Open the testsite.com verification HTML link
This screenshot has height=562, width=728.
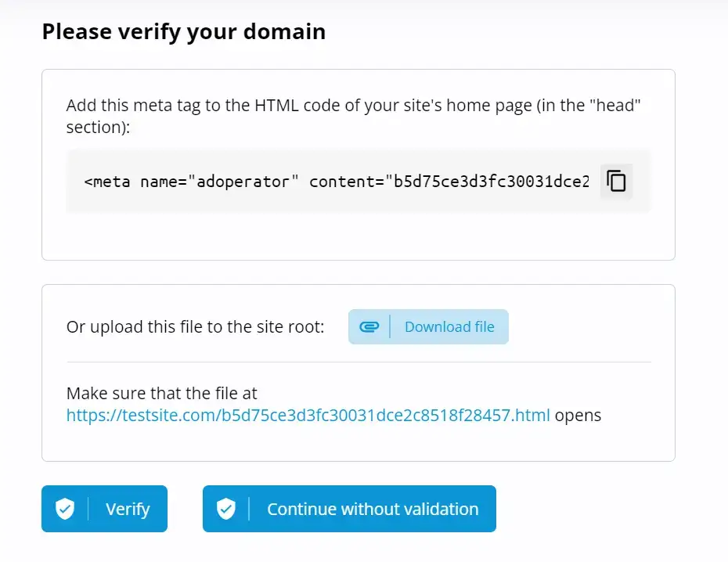click(x=308, y=415)
